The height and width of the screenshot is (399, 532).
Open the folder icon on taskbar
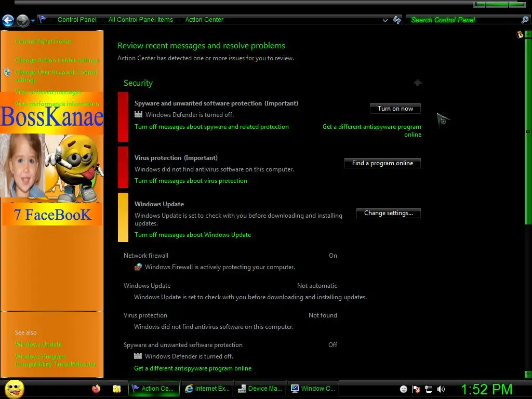[x=117, y=389]
